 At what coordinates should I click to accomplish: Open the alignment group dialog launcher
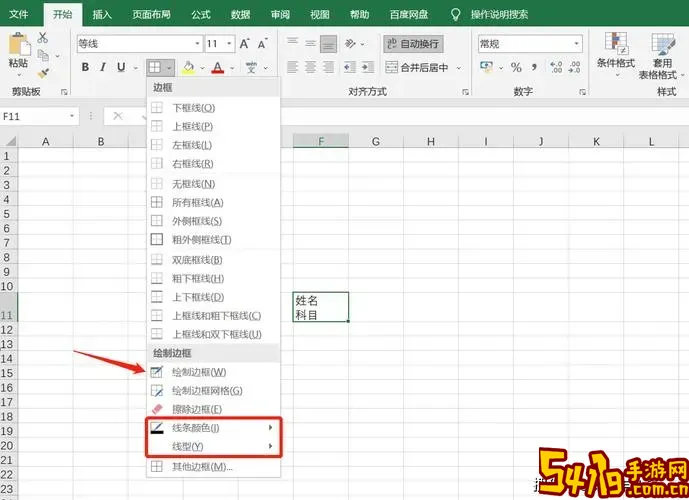465,92
